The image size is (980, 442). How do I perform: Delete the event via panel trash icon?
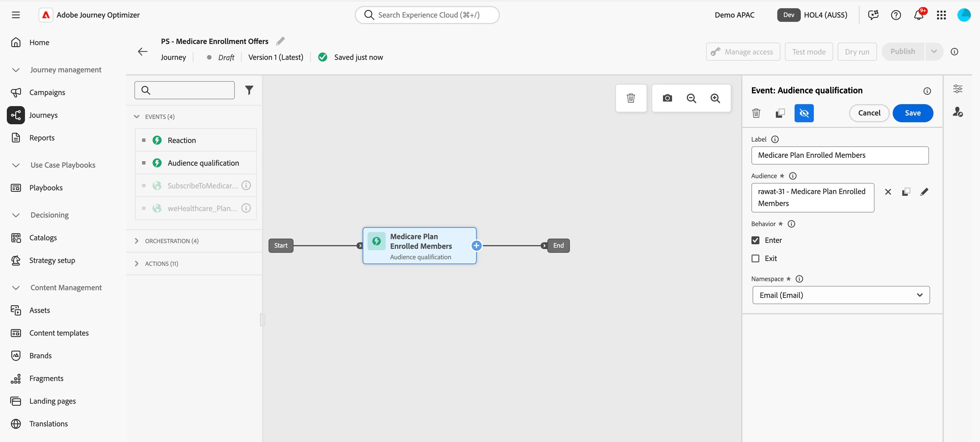[x=756, y=113]
